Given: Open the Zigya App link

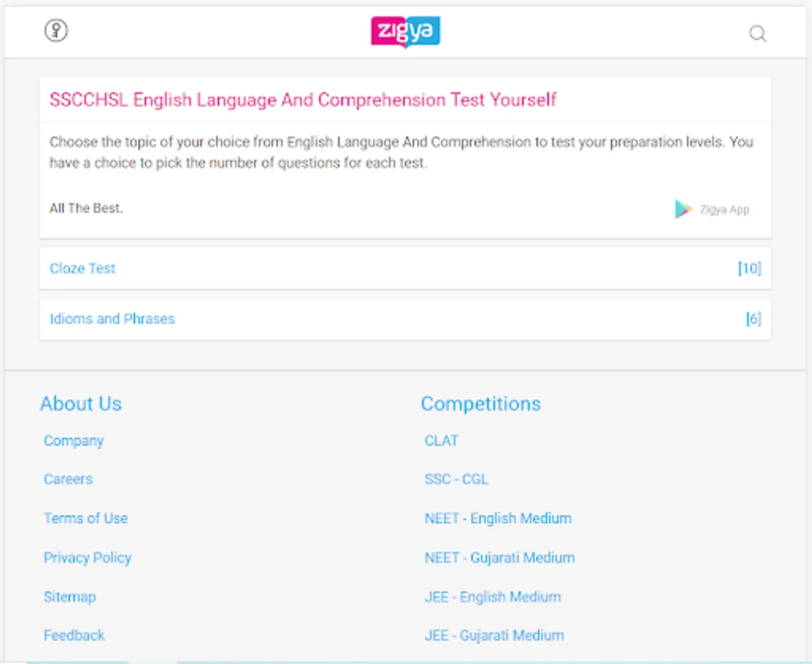Looking at the screenshot, I should coord(724,210).
